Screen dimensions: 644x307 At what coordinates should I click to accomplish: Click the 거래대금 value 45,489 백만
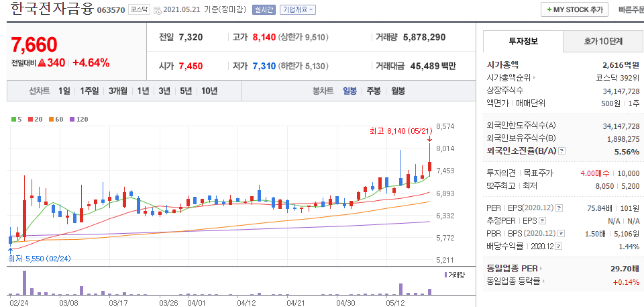[x=433, y=66]
